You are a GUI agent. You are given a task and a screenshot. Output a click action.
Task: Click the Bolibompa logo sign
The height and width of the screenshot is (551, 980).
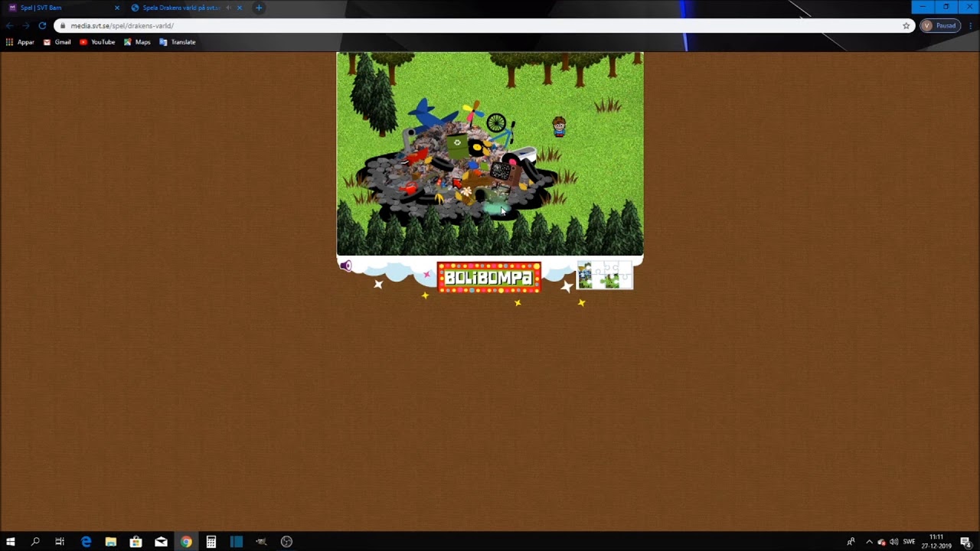pos(489,277)
